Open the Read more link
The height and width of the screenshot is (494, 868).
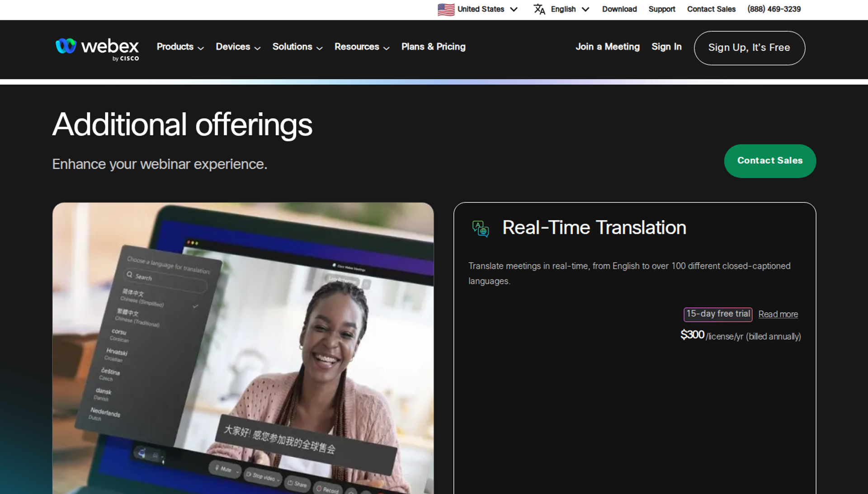(x=778, y=314)
